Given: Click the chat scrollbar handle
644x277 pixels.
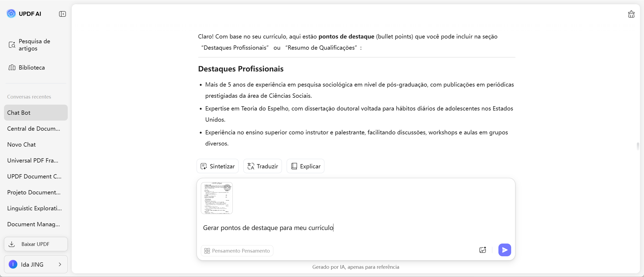Looking at the screenshot, I should 638,146.
